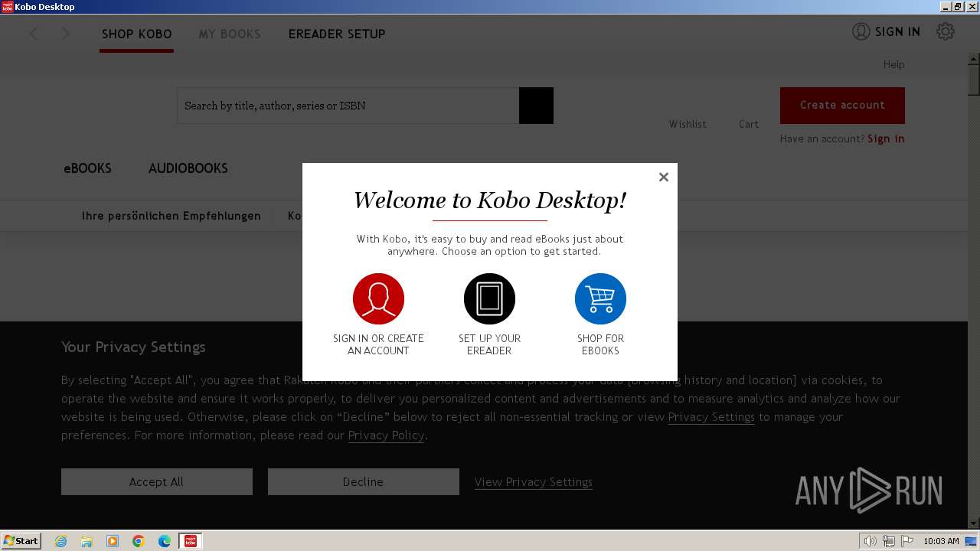This screenshot has width=980, height=551.
Task: Select Ihre persönlichen Empfehlungen
Action: (x=171, y=216)
